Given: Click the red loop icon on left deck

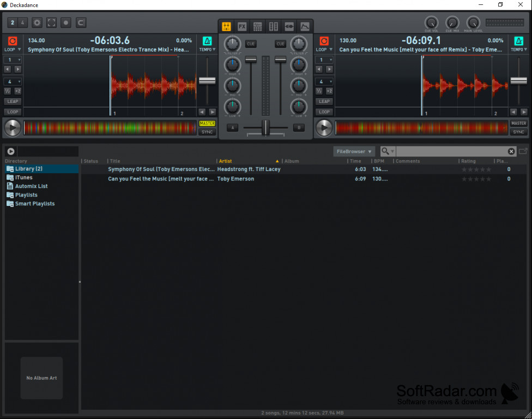Looking at the screenshot, I should click(13, 41).
